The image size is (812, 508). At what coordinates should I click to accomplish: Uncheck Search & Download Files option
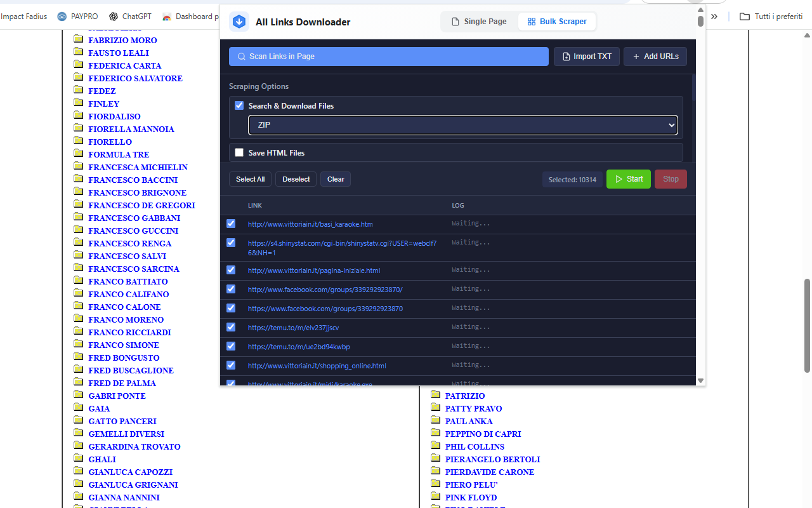tap(239, 105)
